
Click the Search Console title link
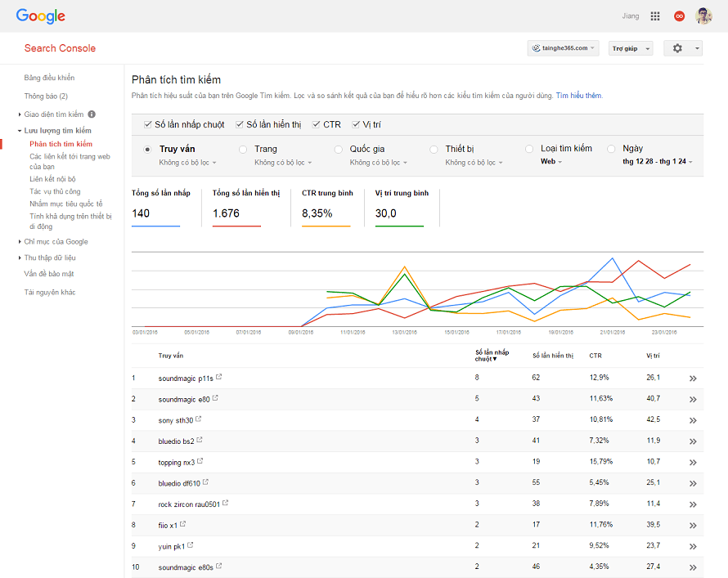tap(60, 48)
